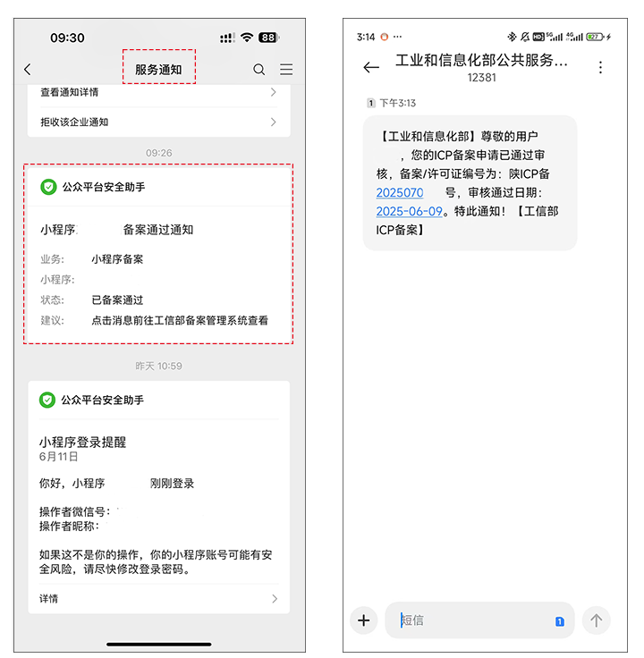
Task: Tap the muted bell icon in status bar
Action: coord(525,37)
